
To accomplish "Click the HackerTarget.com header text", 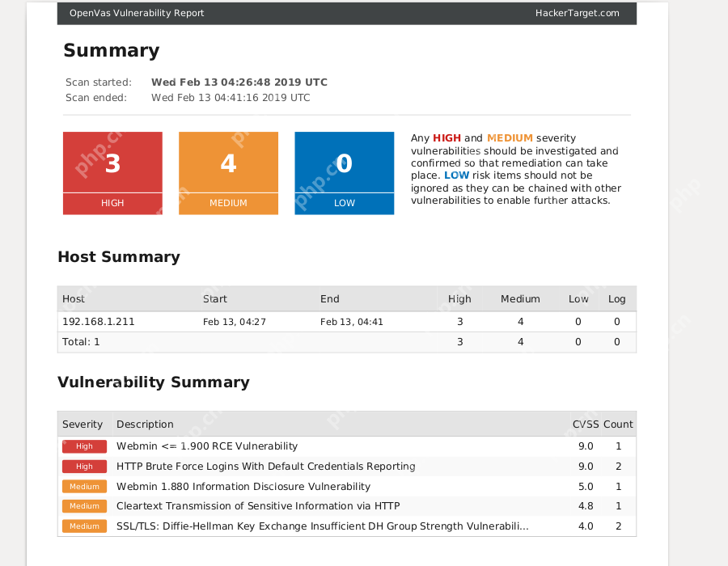I will click(577, 13).
